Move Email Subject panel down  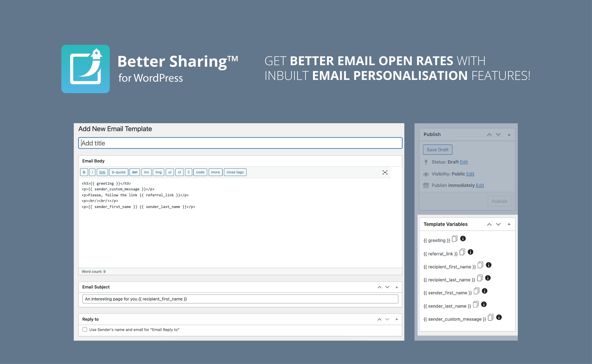(387, 287)
